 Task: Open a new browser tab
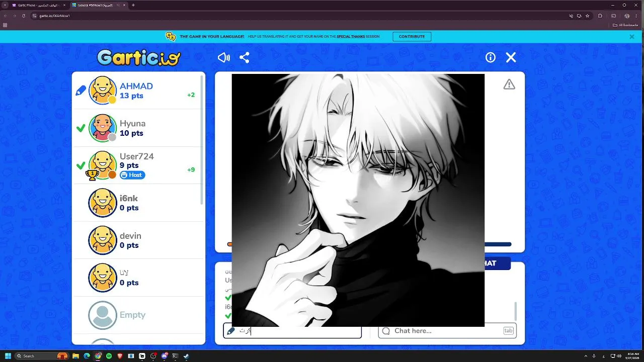point(133,5)
